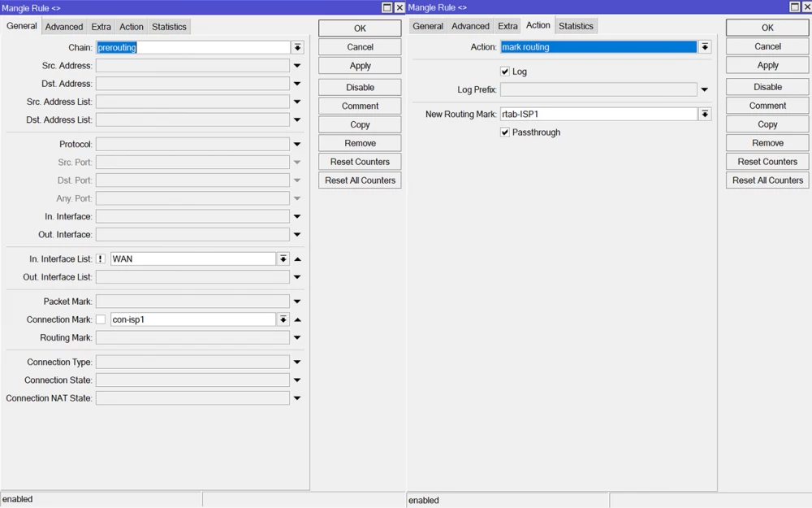Click the invert (!) box for In. Interface List
Screen dimensions: 812x508
click(x=101, y=259)
